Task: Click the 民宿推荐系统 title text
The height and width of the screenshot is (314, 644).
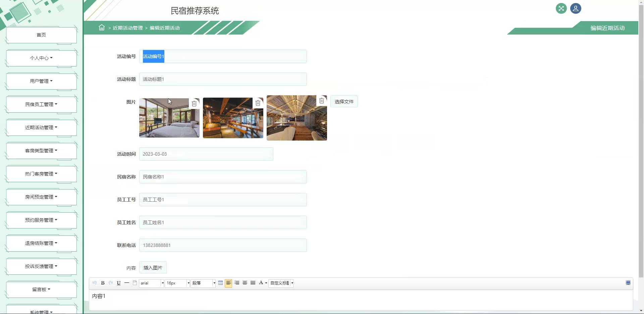Action: (x=195, y=11)
